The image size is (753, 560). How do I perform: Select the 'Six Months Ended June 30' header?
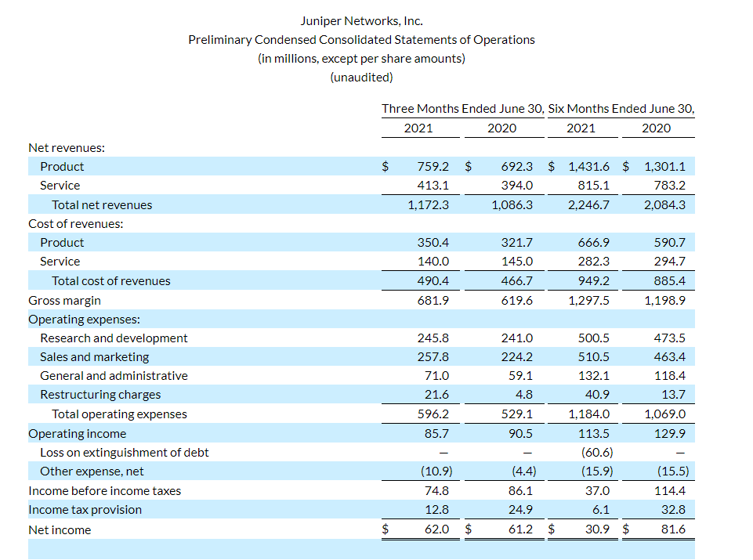621,109
